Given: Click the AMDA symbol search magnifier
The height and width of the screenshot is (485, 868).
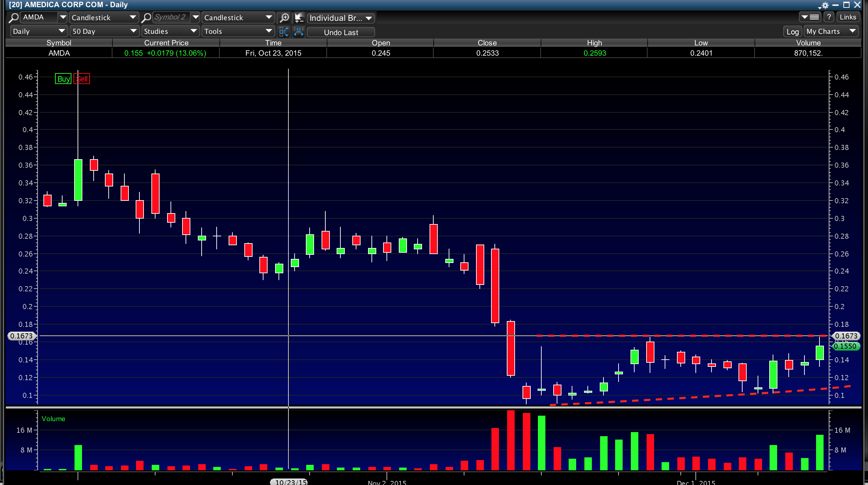Looking at the screenshot, I should click(14, 17).
